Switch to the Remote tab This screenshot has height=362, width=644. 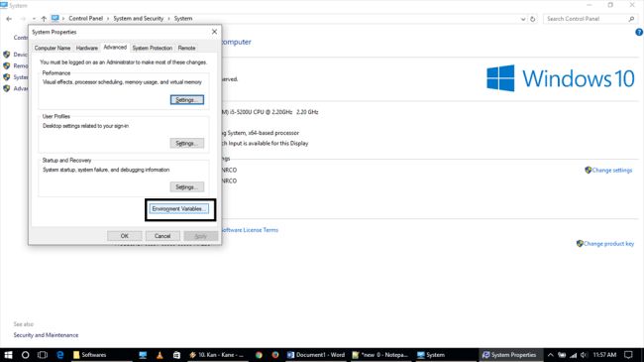click(x=186, y=49)
